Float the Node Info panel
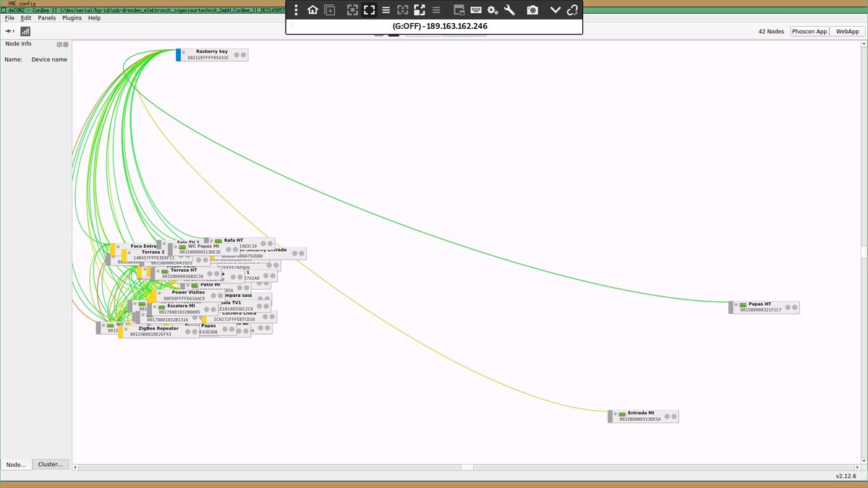This screenshot has height=488, width=868. 59,44
